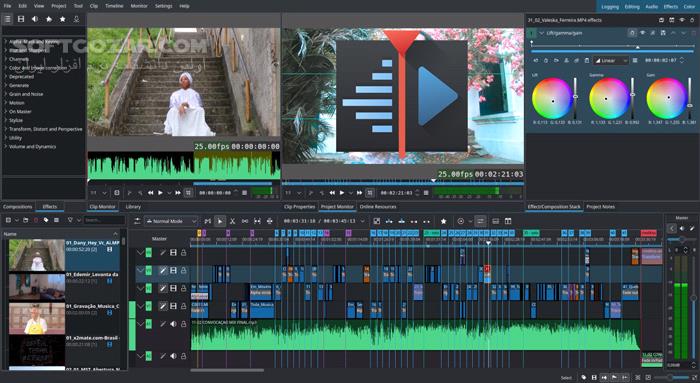Click the set zone in icon in clip monitor
Image resolution: width=700 pixels, height=383 pixels.
[x=129, y=193]
